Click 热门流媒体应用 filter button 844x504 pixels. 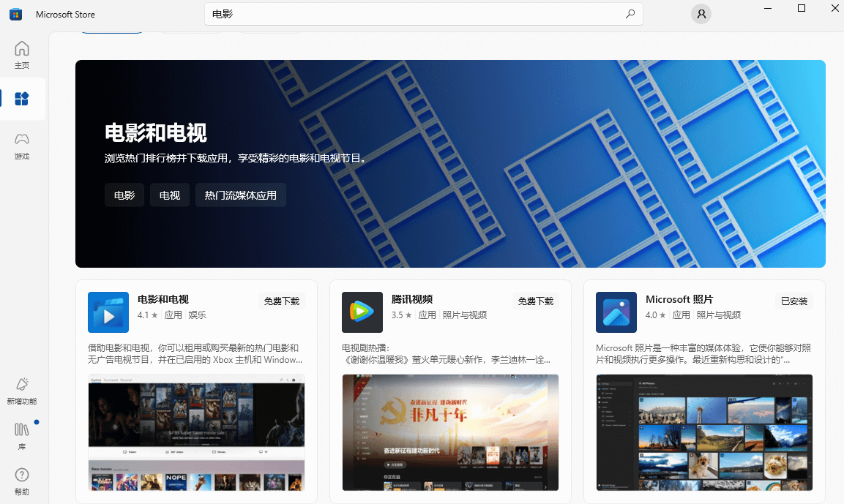click(240, 195)
